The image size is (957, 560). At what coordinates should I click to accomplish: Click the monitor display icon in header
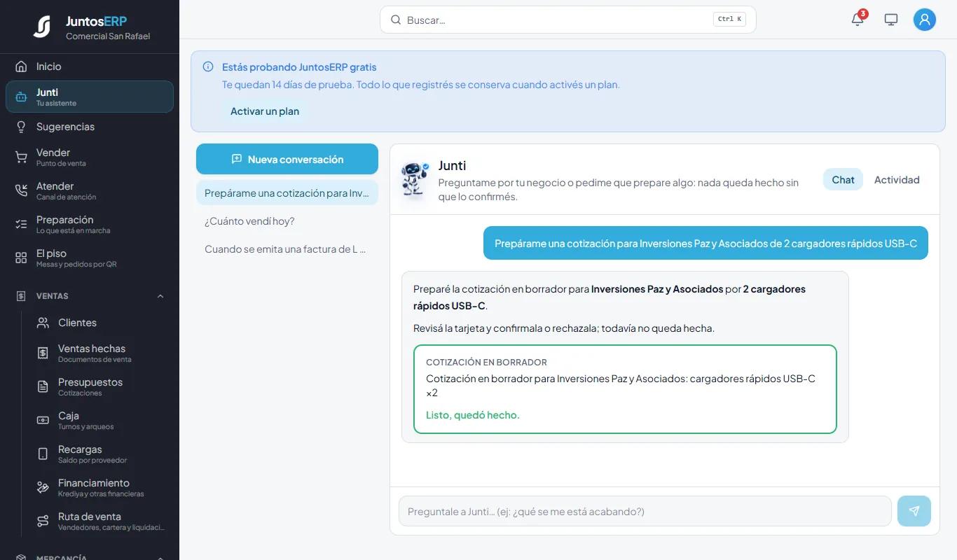point(891,20)
